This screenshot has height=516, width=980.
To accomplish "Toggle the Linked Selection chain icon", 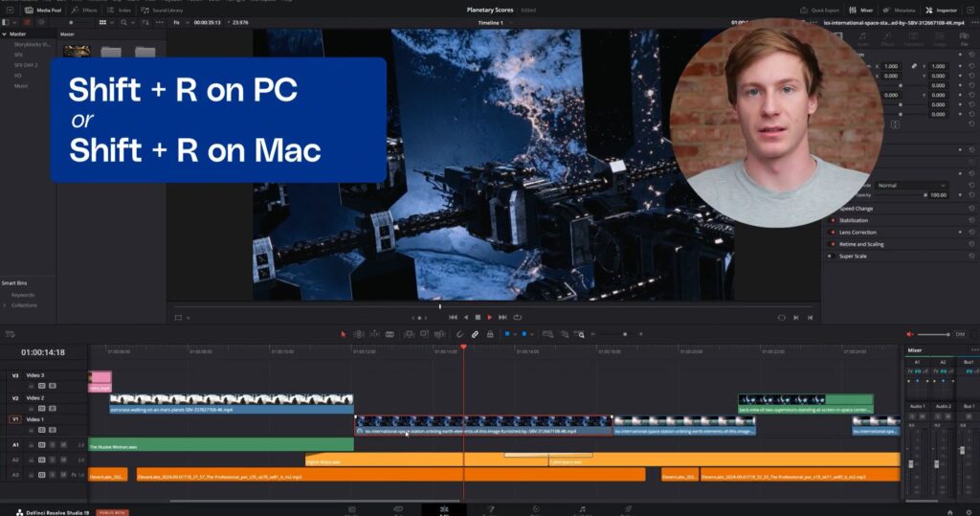I will tap(475, 335).
